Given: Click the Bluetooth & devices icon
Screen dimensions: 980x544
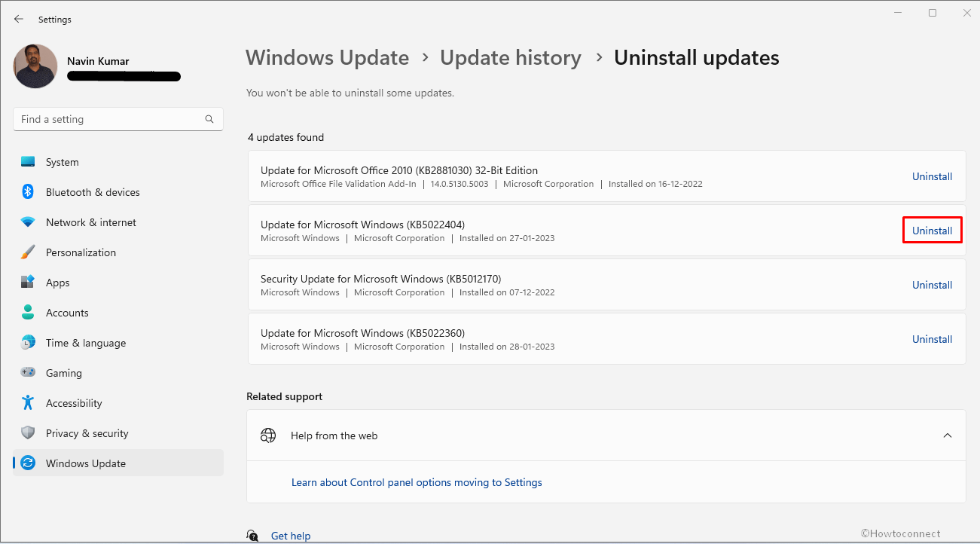Looking at the screenshot, I should pyautogui.click(x=28, y=192).
